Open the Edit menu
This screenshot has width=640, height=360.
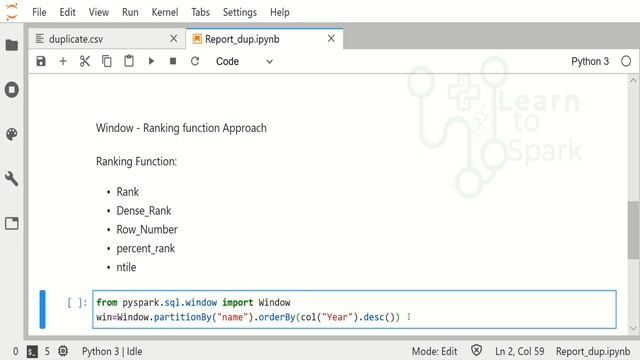point(67,12)
